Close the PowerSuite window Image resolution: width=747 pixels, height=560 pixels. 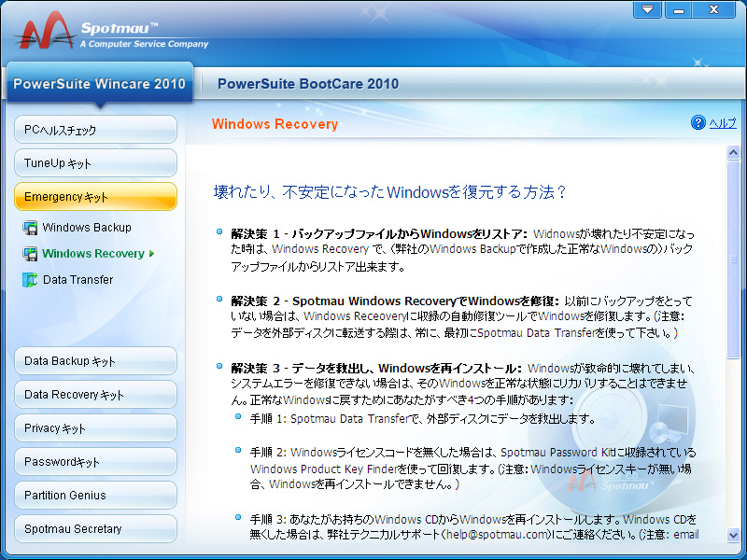pos(713,9)
